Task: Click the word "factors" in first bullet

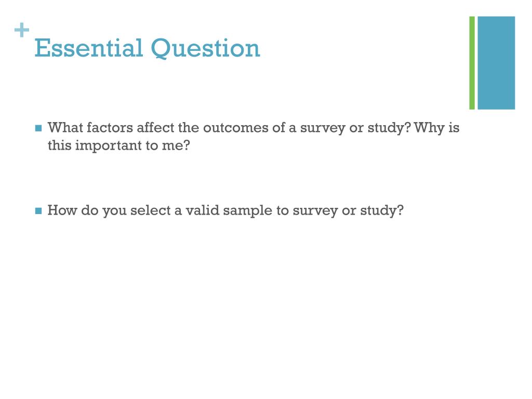Action: 105,128
